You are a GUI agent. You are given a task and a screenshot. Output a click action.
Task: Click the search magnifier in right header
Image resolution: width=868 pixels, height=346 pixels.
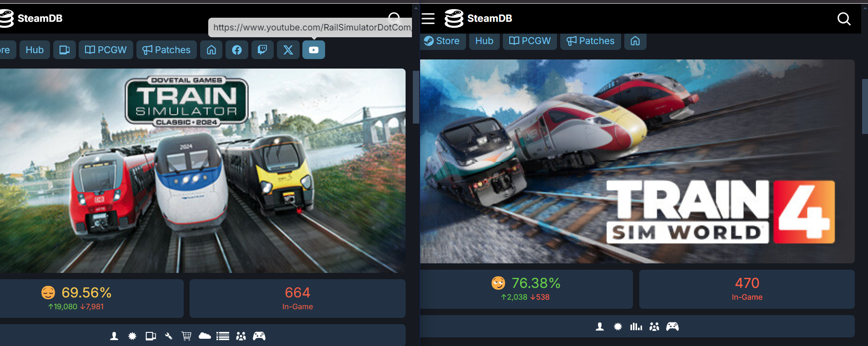tap(844, 19)
